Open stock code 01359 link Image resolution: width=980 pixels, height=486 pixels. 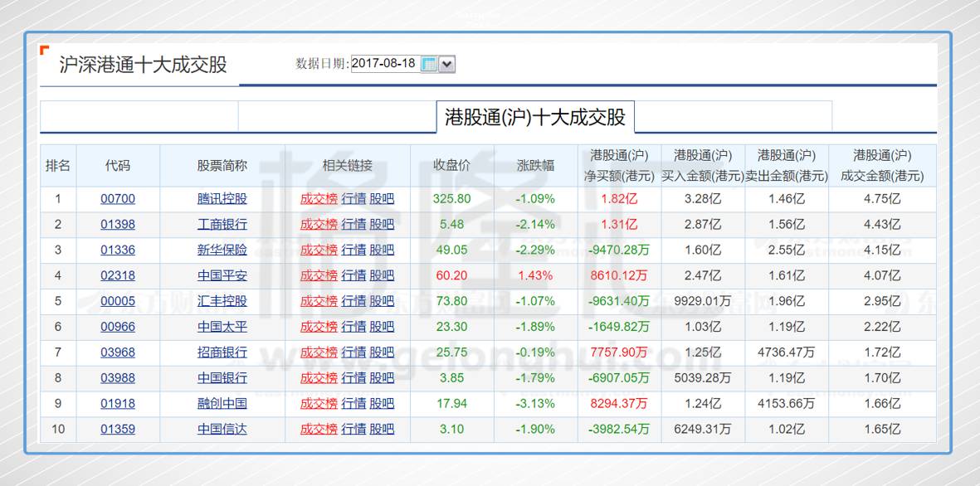[118, 429]
